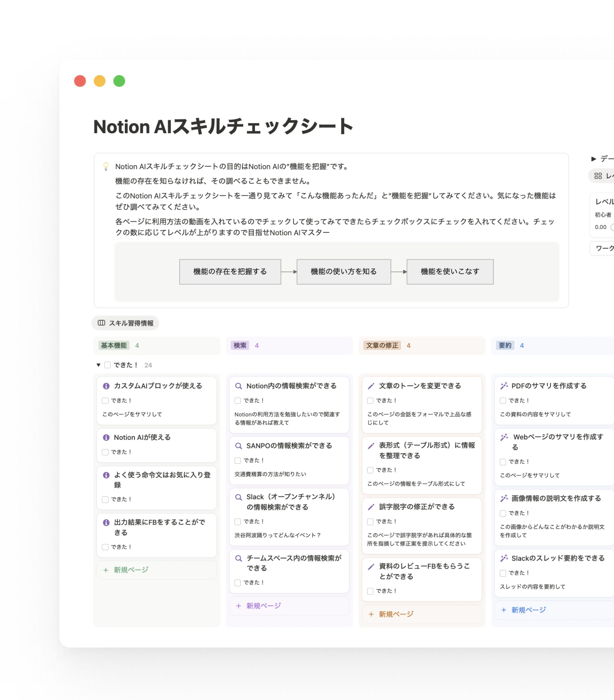The image size is (614, 700).
Task: Click the board icon in スキル習得情報 tab
Action: tap(102, 323)
